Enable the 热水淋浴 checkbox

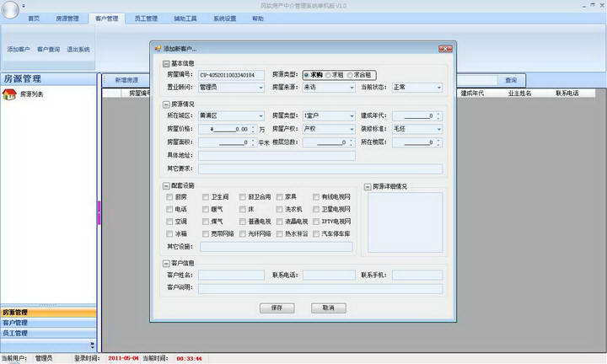(x=280, y=233)
